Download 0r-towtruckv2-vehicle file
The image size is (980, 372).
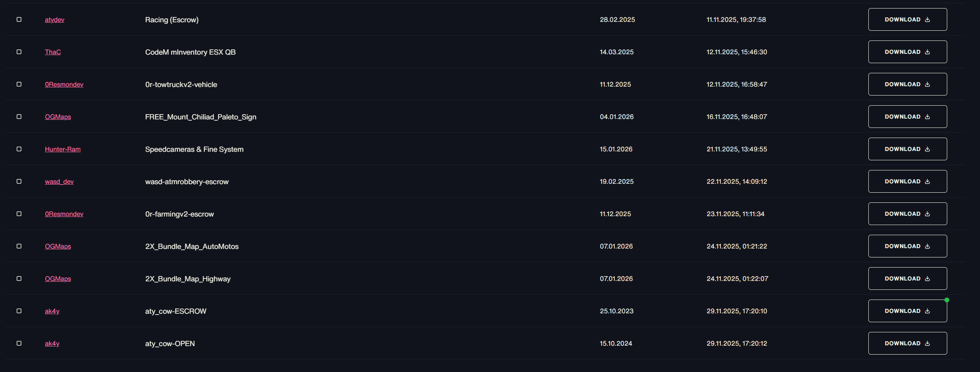908,84
